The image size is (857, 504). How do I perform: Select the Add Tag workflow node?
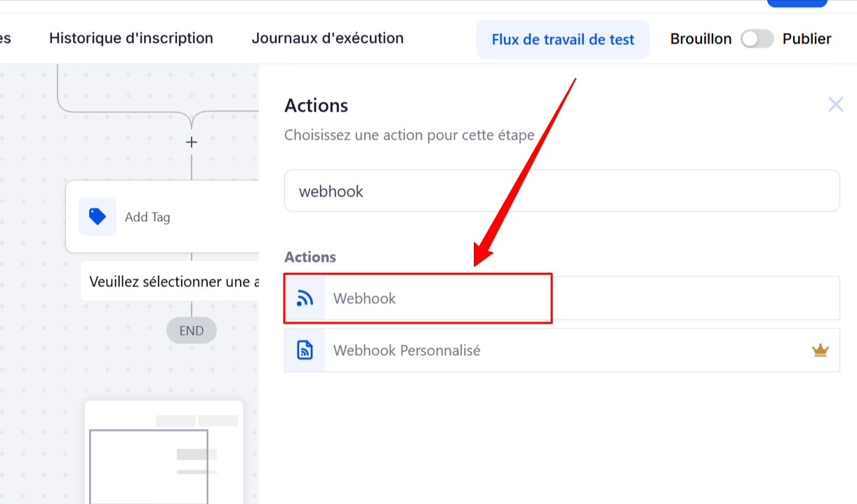[x=162, y=217]
